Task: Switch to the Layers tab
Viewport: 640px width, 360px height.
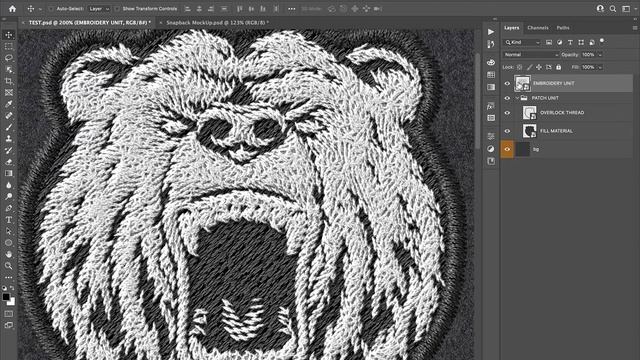Action: tap(511, 28)
